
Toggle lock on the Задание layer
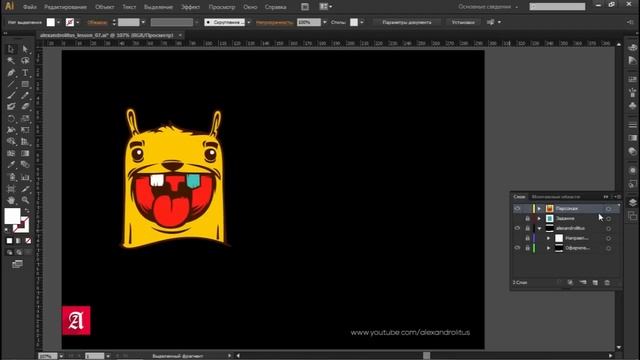coord(527,218)
